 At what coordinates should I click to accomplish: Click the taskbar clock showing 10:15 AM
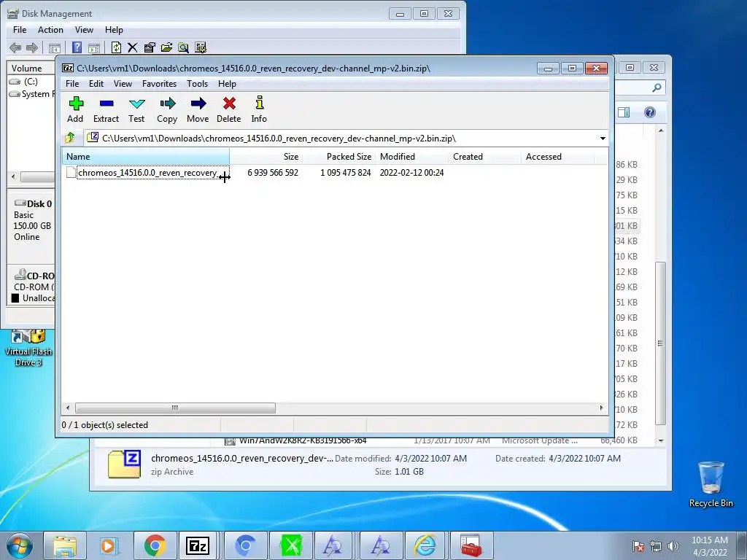tap(710, 546)
